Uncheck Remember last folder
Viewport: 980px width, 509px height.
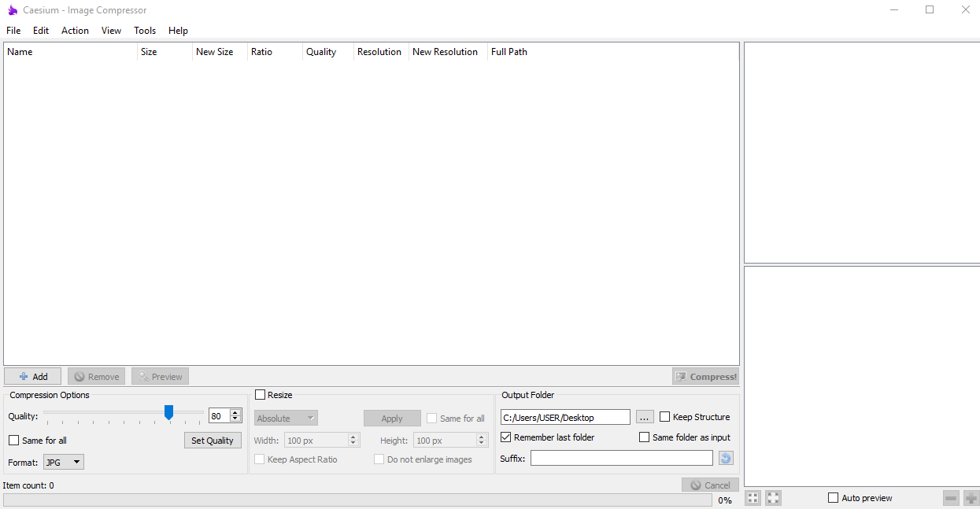[506, 437]
